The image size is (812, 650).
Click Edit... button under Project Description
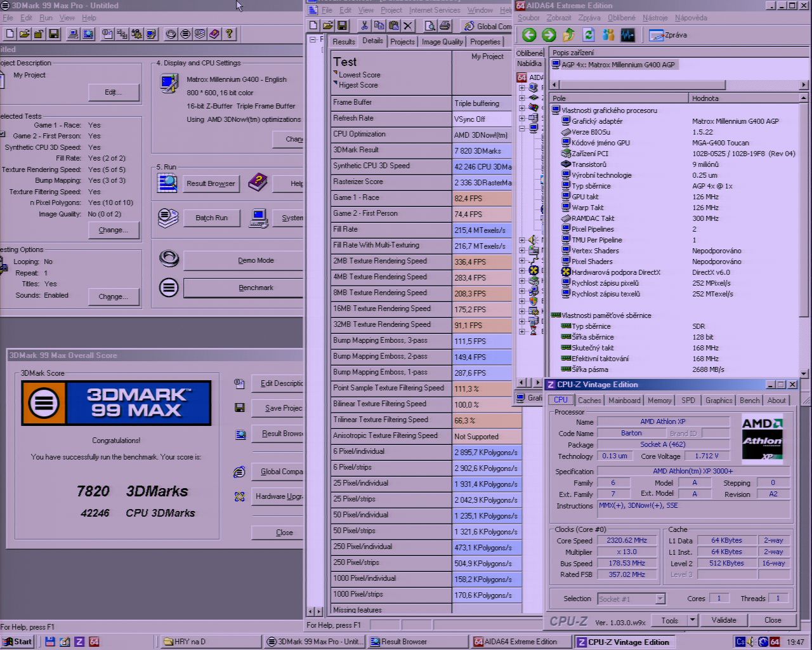coord(113,92)
